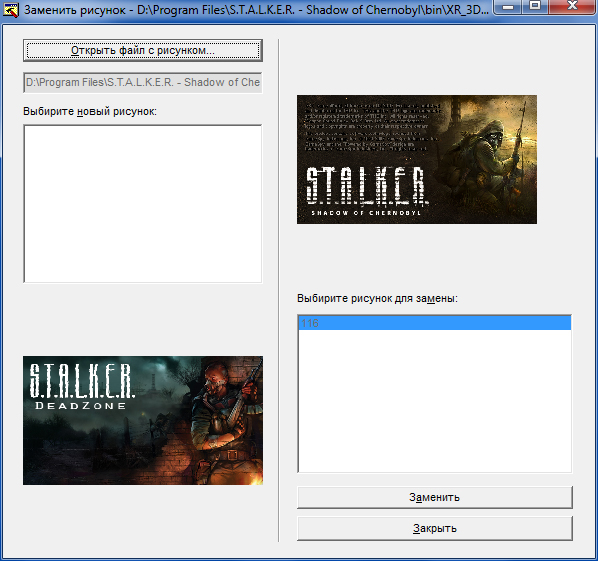This screenshot has height=561, width=598.
Task: Click the 'Открыть файл с рисунком...' button
Action: (x=143, y=50)
